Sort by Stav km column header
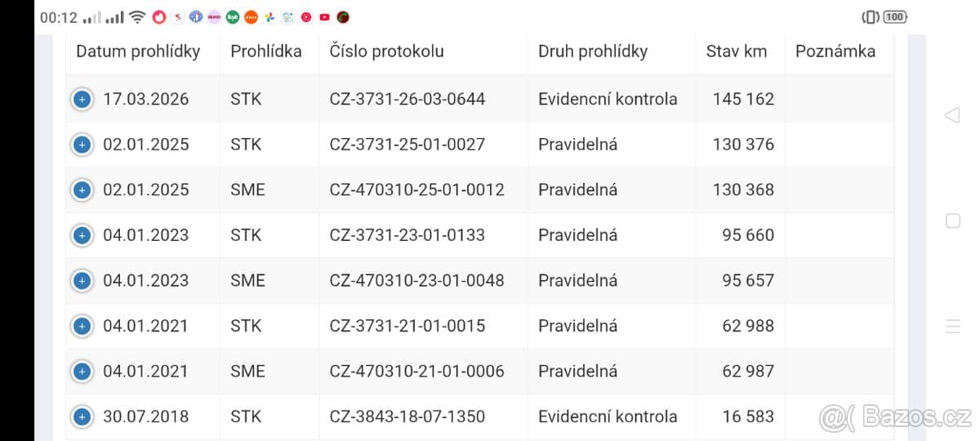980x441 pixels. (x=737, y=51)
